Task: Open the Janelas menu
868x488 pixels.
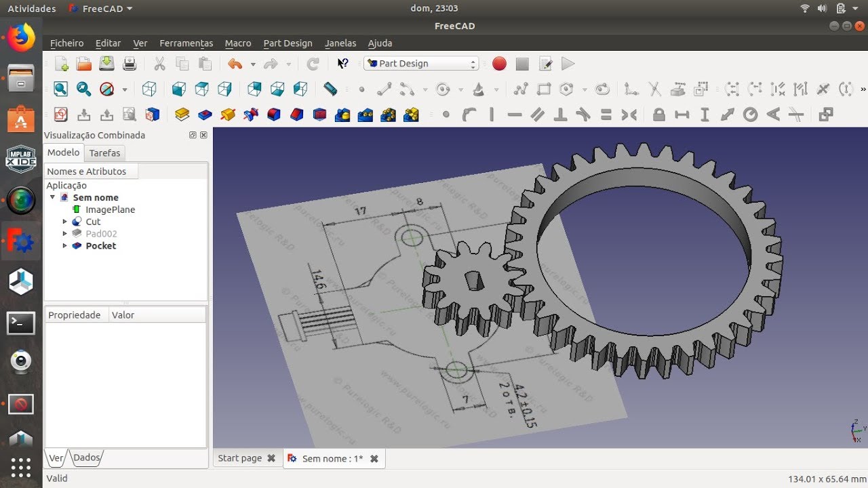Action: 340,43
